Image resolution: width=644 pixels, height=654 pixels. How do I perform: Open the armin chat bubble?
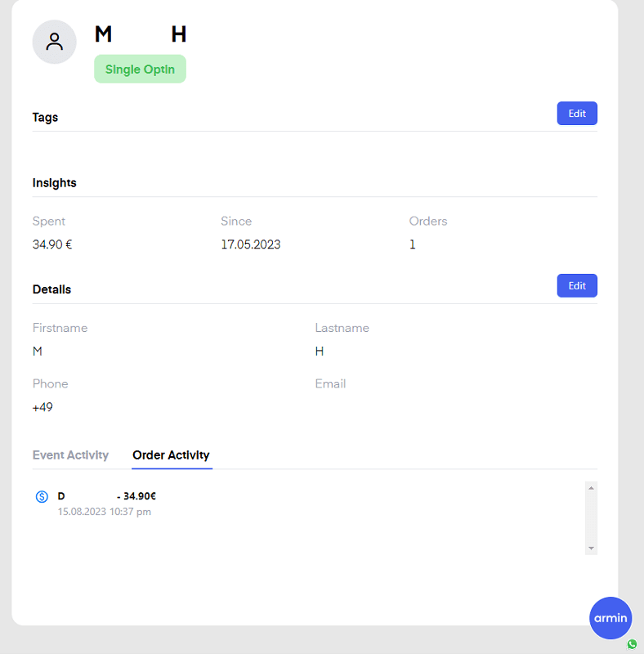point(610,618)
